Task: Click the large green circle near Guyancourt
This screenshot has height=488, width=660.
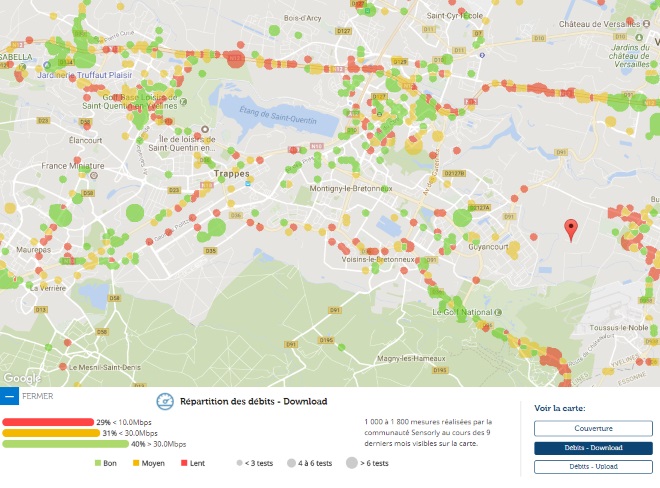Action: 462,218
